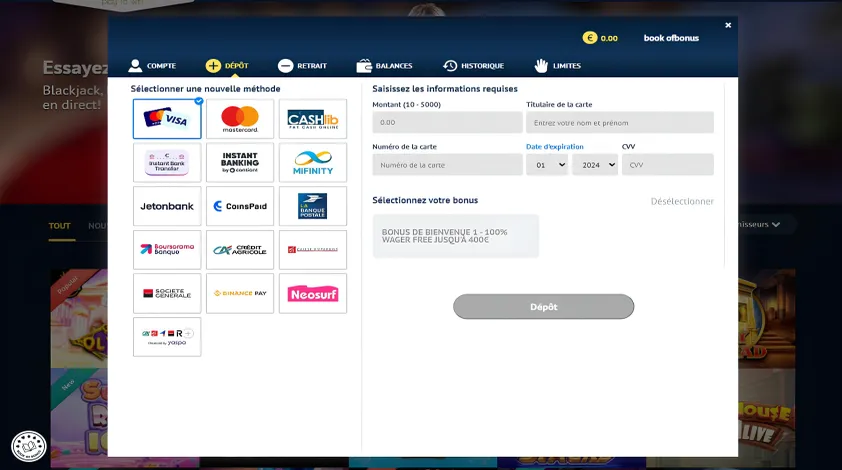Choose the Caisse d'Epargne tile
Screen dimensions: 842x470
(x=313, y=250)
